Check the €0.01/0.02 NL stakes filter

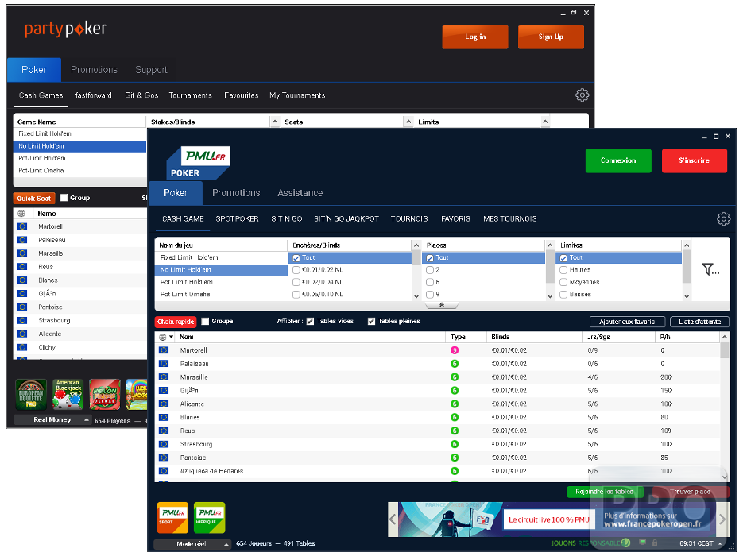coord(296,270)
